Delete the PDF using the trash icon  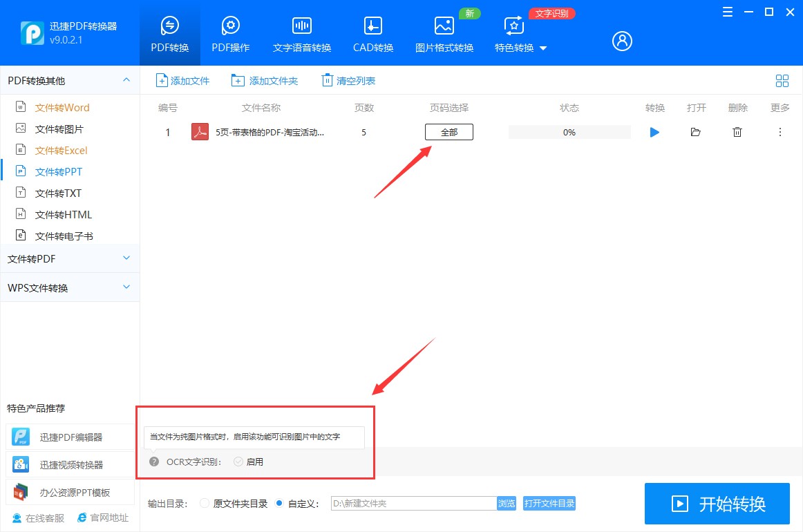(x=737, y=132)
